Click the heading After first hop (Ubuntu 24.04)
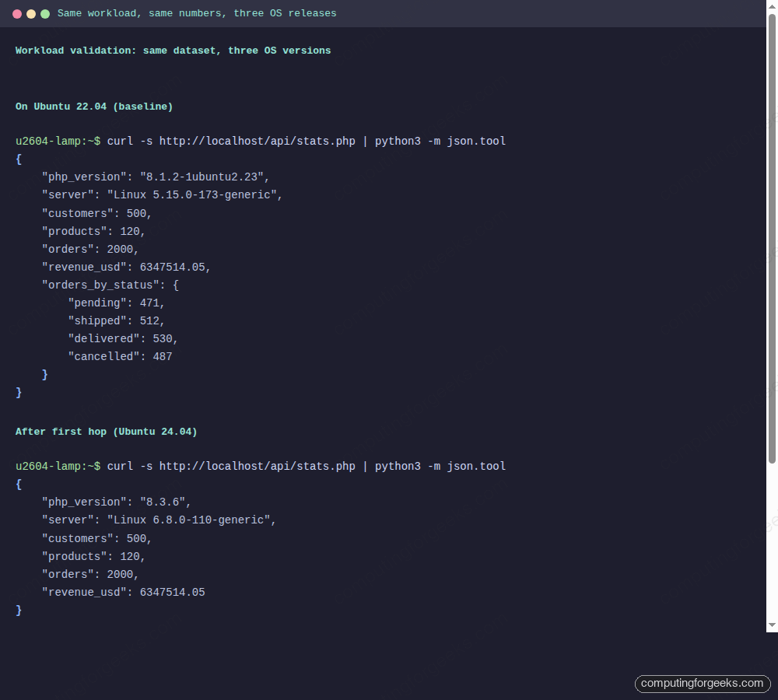The height and width of the screenshot is (700, 778). tap(106, 432)
